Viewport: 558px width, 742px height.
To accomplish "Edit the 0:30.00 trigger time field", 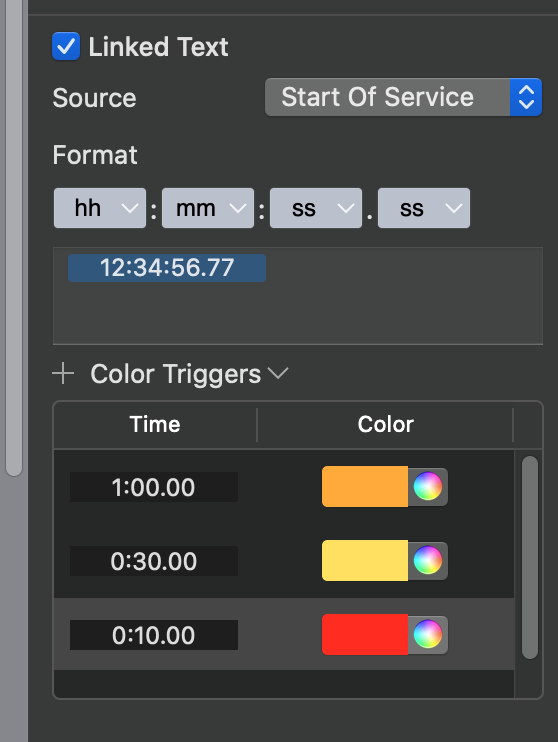I will (x=154, y=561).
